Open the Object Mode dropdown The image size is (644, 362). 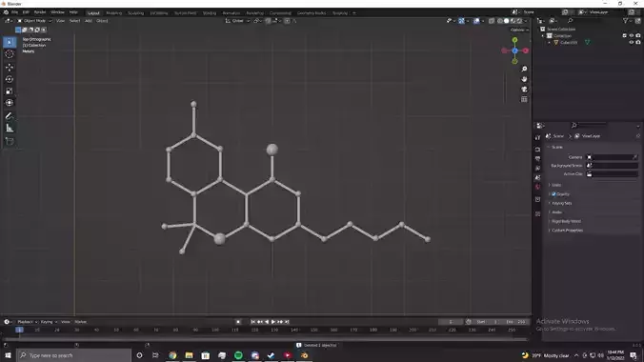[34, 21]
